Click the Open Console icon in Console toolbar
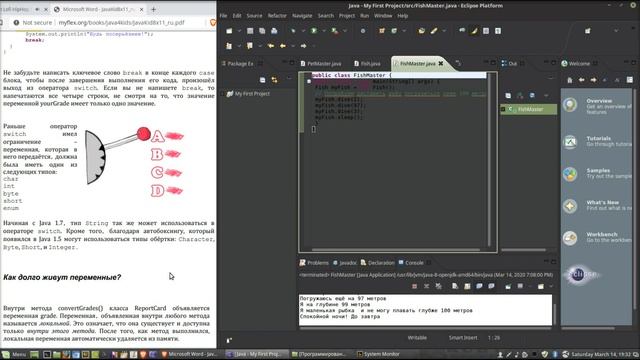 [x=541, y=287]
